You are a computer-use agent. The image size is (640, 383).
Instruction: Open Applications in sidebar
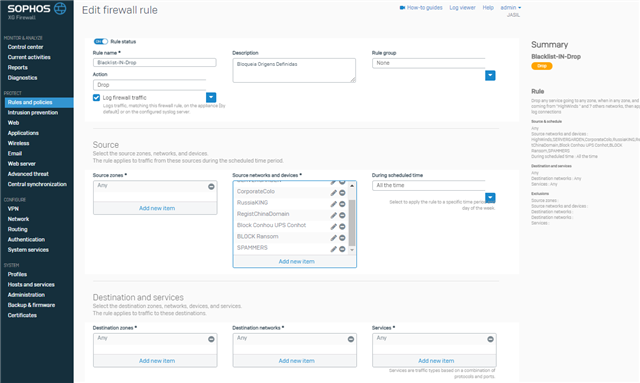click(x=23, y=133)
